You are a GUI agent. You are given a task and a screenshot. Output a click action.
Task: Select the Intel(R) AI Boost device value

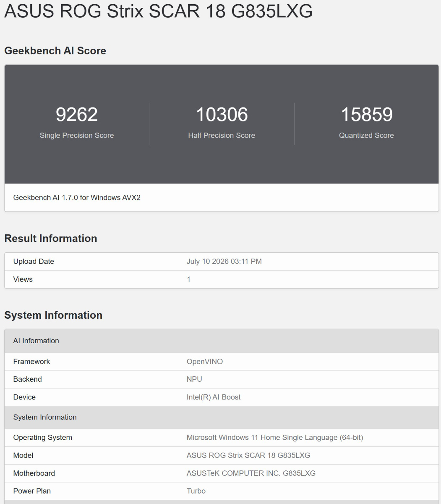tap(214, 397)
